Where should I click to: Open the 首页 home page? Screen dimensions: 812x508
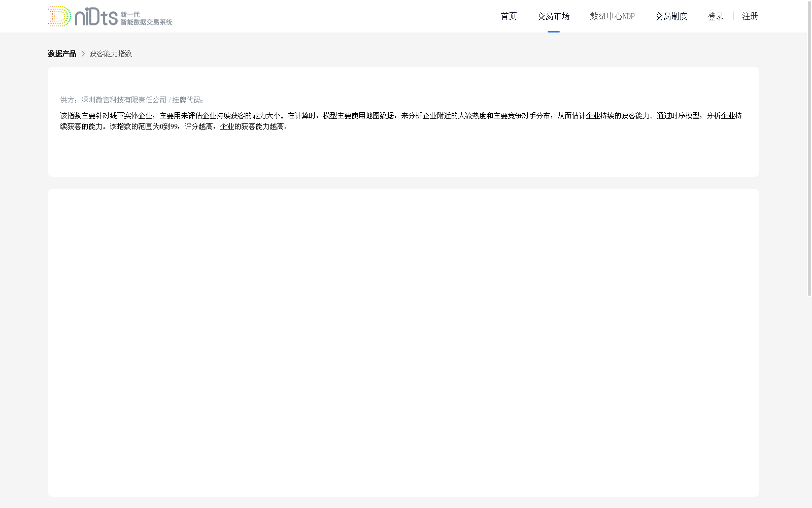click(509, 16)
